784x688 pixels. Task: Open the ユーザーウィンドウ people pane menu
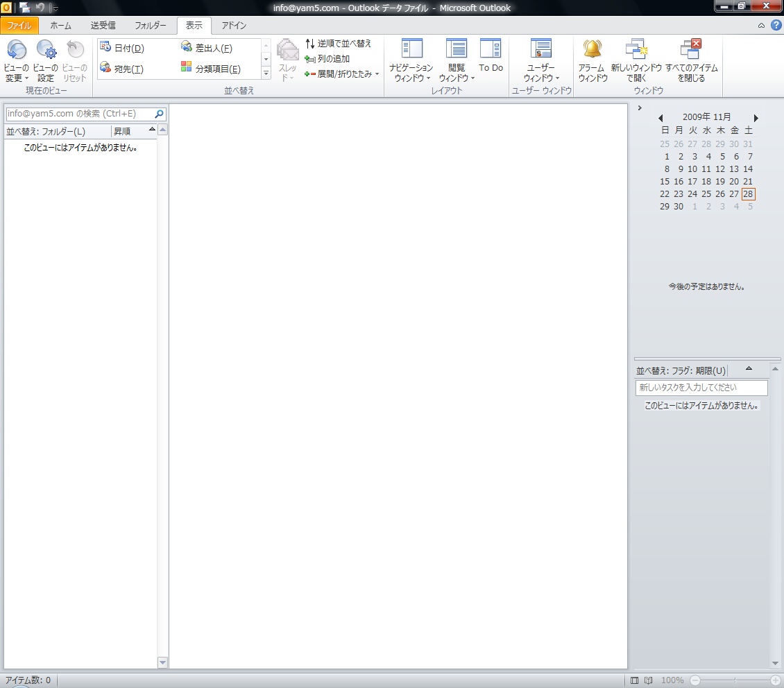pos(541,61)
